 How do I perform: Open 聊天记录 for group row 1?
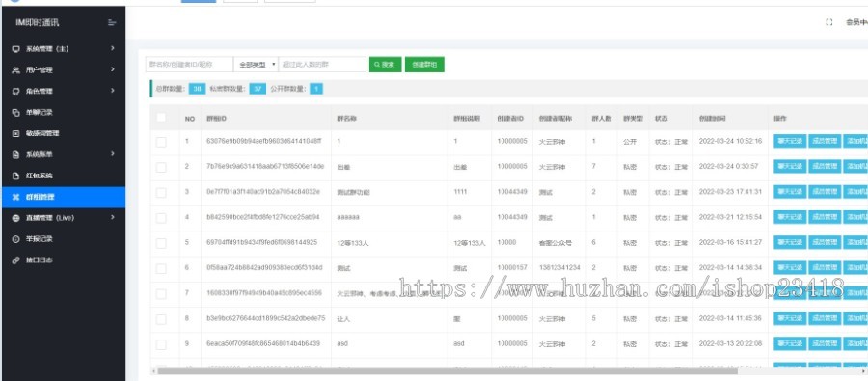[790, 141]
